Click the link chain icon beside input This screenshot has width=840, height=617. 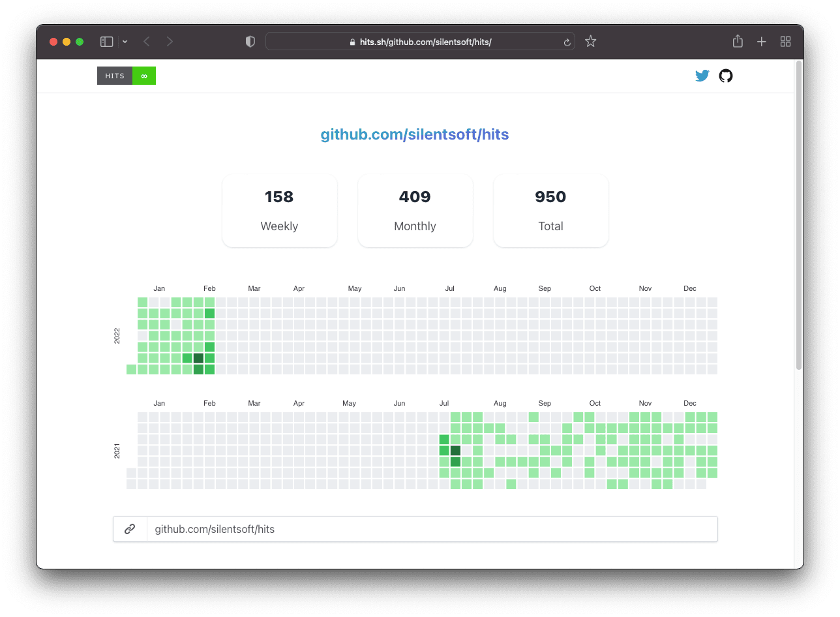[x=130, y=529]
